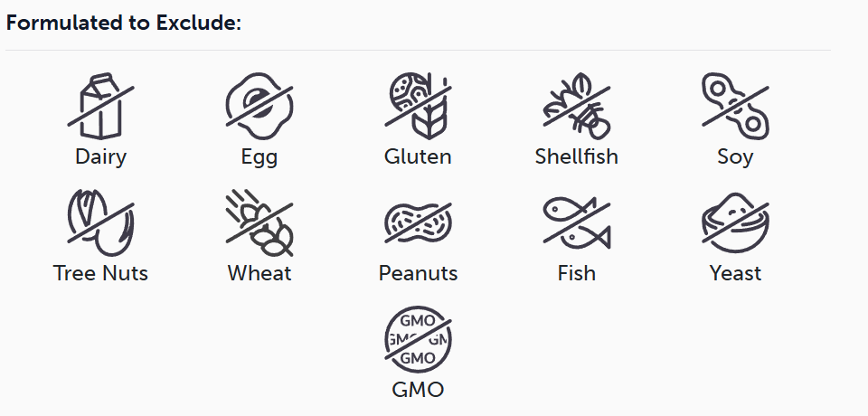Click the "Dairy" text label
Image resolution: width=868 pixels, height=416 pixels.
100,156
